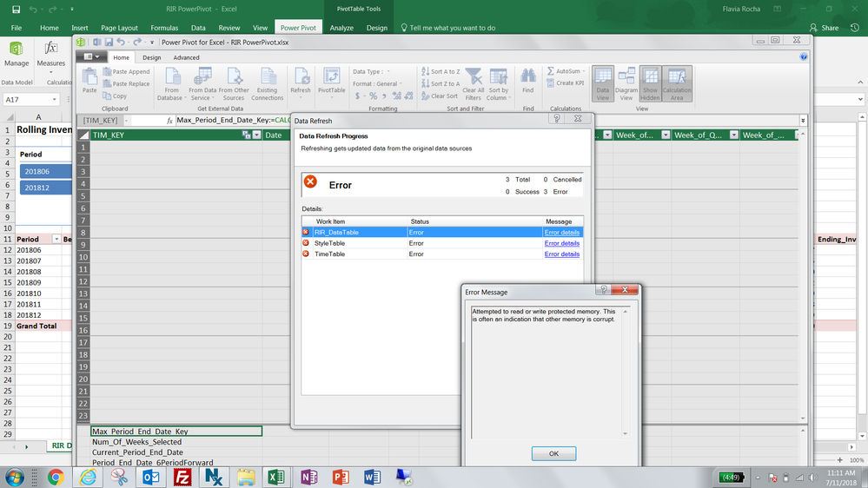Toggle Show Hidden columns
The image size is (868, 488).
[x=650, y=84]
